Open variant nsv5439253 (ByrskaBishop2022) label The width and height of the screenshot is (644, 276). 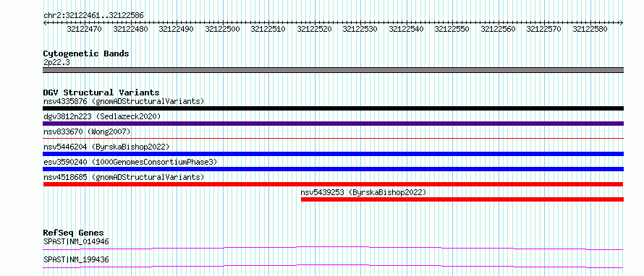coord(363,192)
